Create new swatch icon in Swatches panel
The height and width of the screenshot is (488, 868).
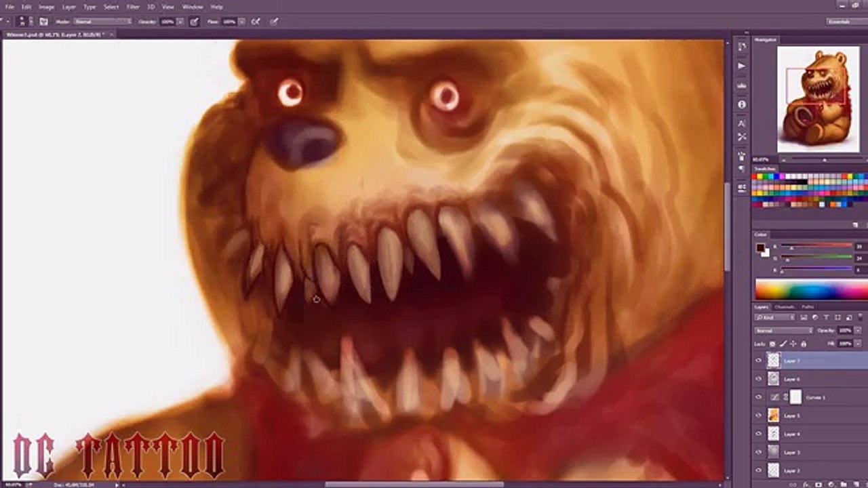tap(856, 224)
